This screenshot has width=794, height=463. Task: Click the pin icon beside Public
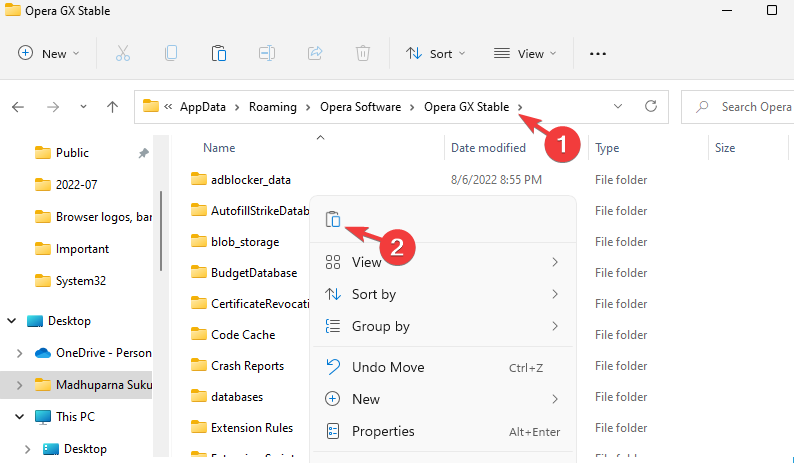coord(144,153)
